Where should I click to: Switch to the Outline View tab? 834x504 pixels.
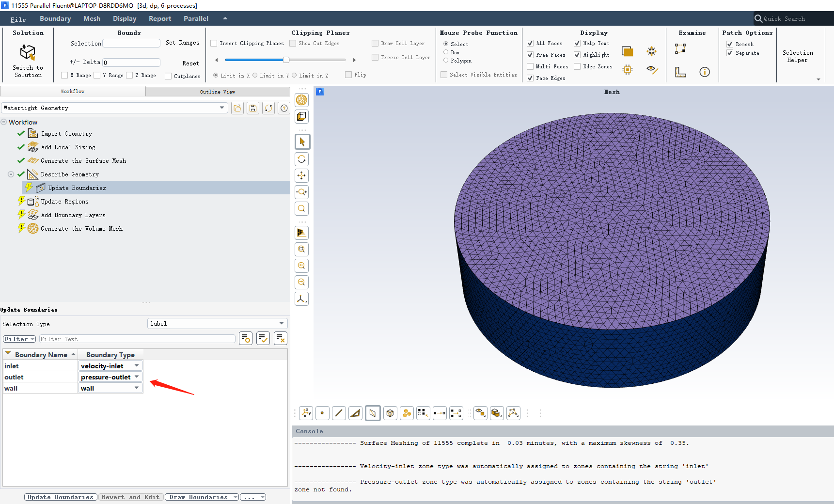point(217,92)
